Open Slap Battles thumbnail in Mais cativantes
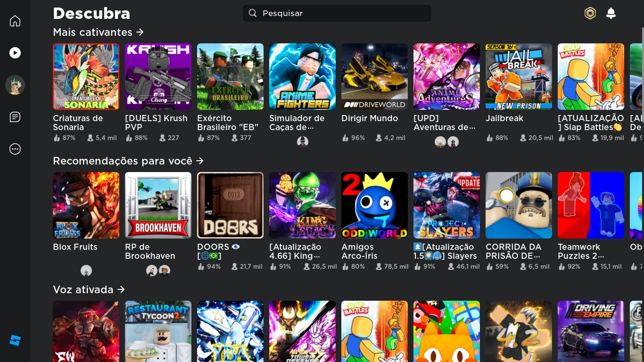The width and height of the screenshot is (644, 362). 591,77
